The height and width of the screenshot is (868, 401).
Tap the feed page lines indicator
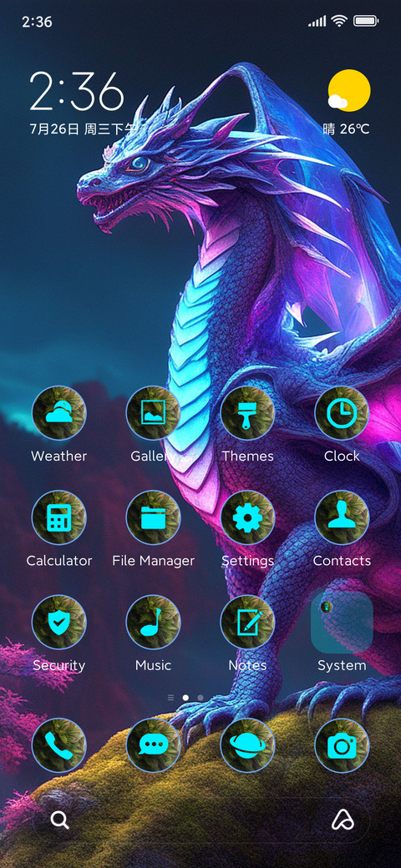(x=170, y=698)
